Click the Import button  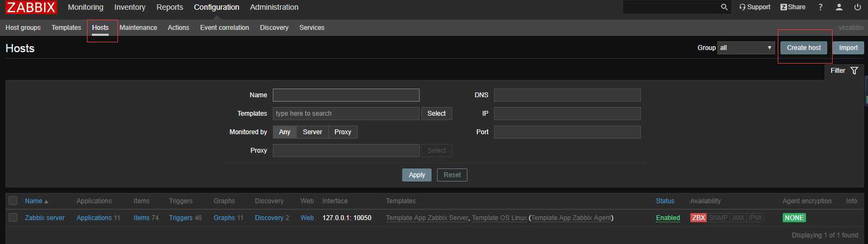point(848,48)
